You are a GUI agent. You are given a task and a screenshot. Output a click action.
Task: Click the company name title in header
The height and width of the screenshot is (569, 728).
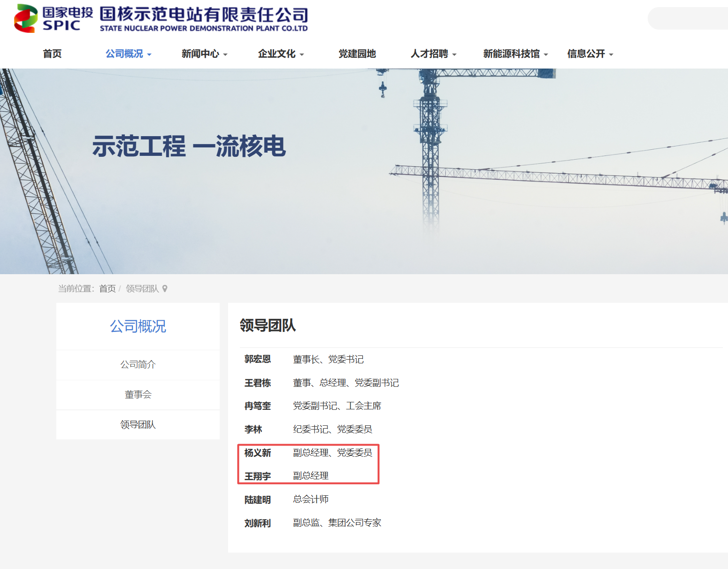204,19
